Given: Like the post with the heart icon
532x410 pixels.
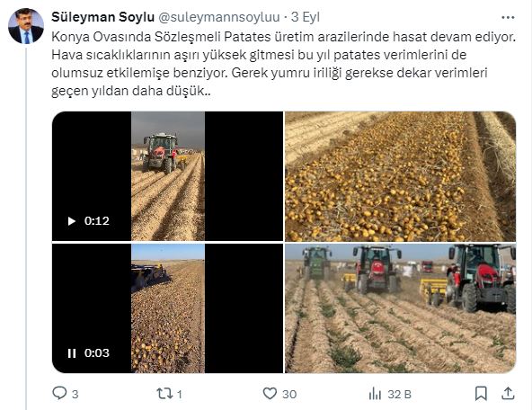Looking at the screenshot, I should tap(270, 394).
